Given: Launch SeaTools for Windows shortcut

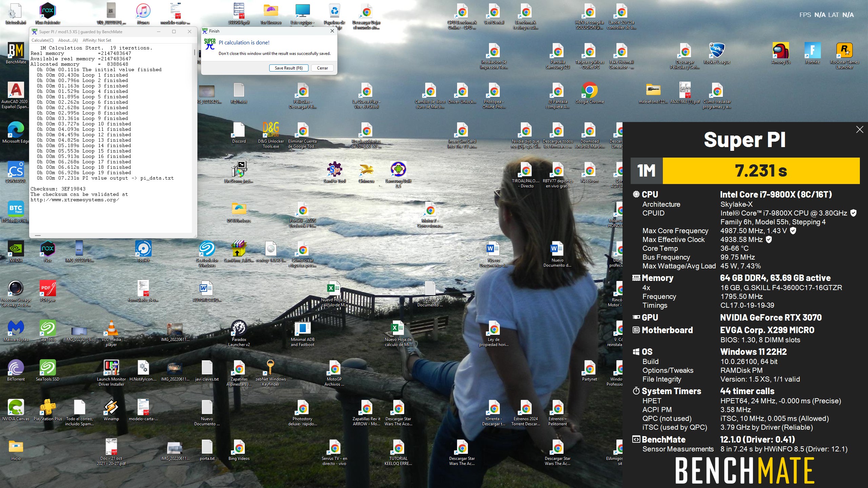Looking at the screenshot, I should tap(207, 254).
